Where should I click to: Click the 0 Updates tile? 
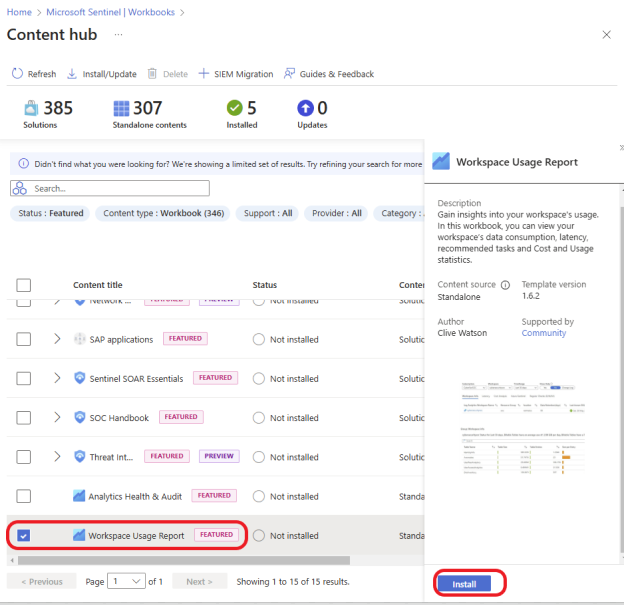[x=312, y=114]
